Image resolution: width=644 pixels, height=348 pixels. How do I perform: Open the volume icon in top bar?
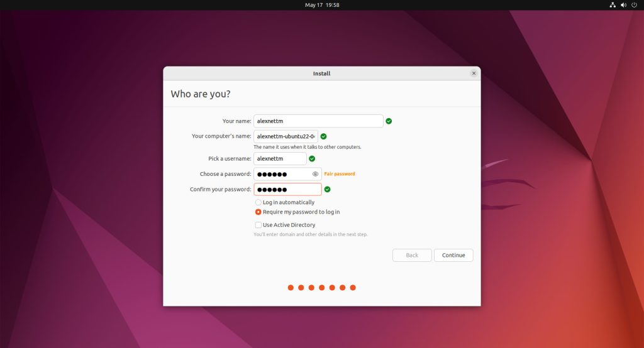[x=623, y=5]
